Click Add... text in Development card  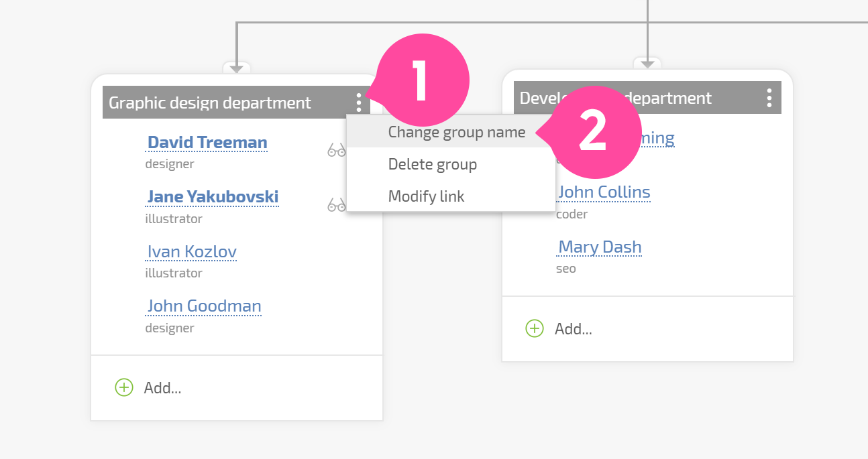[574, 329]
